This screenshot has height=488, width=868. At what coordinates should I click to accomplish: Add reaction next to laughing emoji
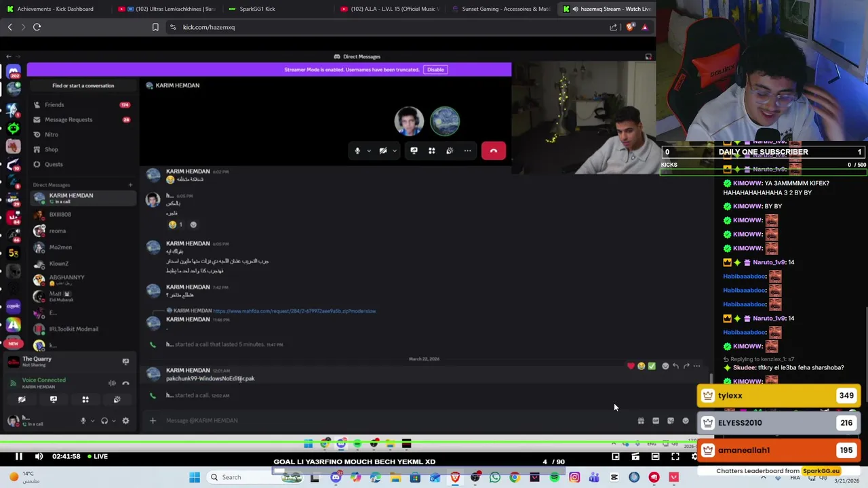click(x=193, y=224)
